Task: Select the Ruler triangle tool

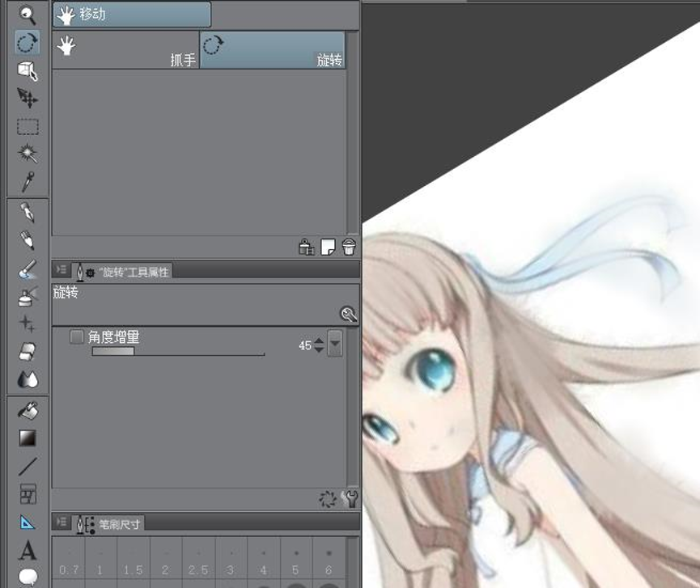Action: coord(28,522)
